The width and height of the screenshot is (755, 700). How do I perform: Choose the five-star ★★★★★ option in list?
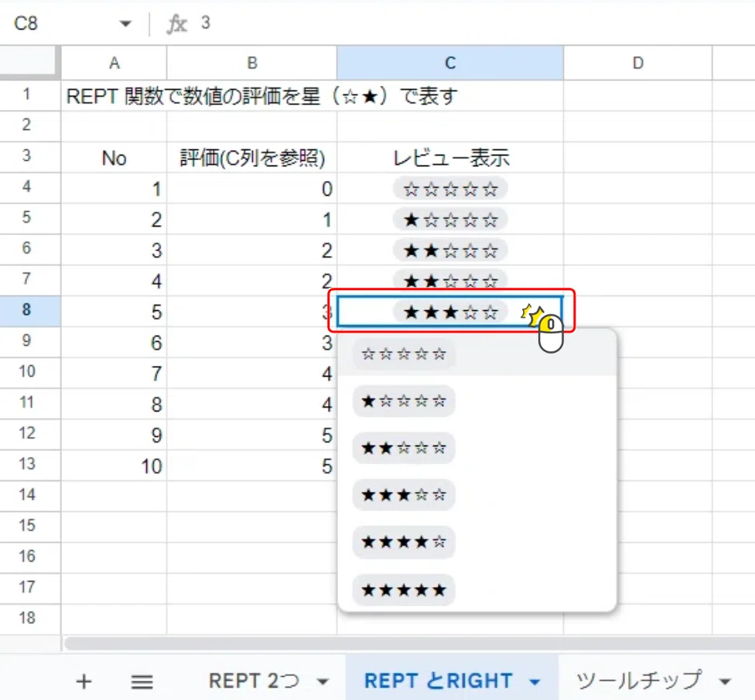(404, 589)
